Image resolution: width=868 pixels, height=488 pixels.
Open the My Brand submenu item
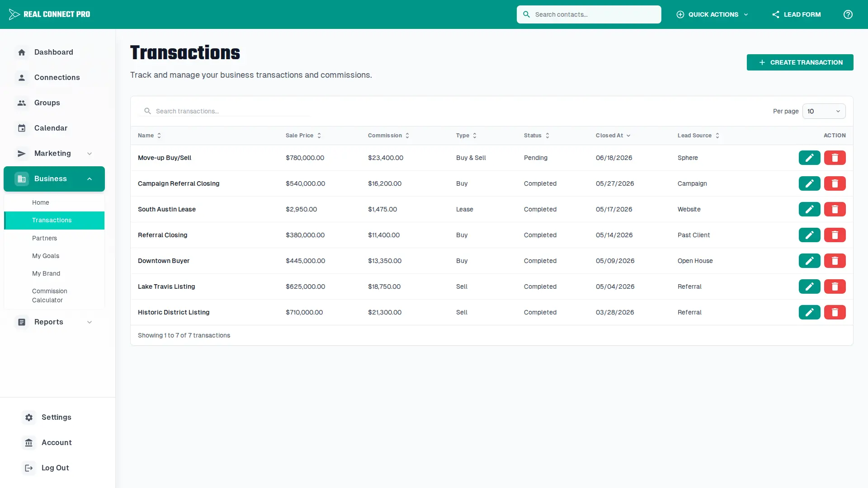(x=54, y=273)
